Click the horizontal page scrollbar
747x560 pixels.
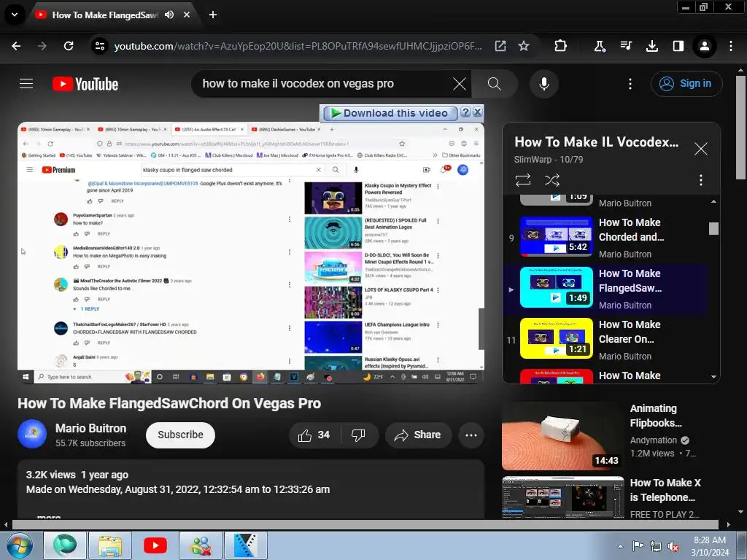click(365, 525)
